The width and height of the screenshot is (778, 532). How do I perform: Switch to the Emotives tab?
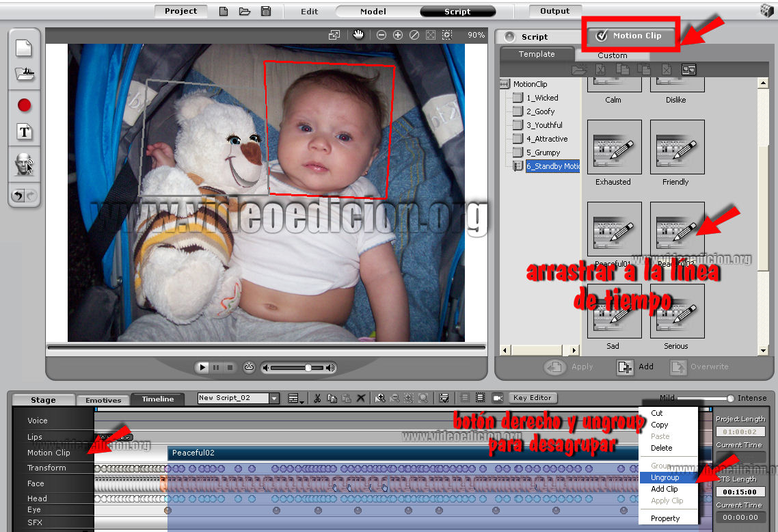tap(103, 400)
